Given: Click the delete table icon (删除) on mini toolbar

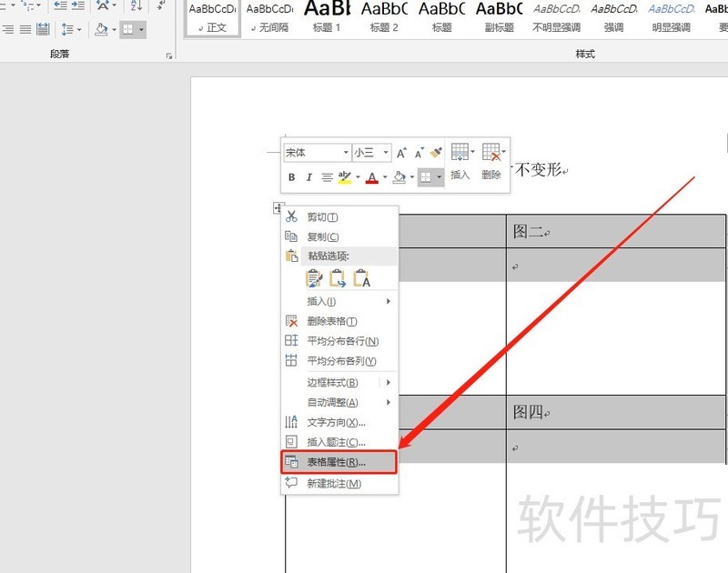Looking at the screenshot, I should [x=491, y=152].
